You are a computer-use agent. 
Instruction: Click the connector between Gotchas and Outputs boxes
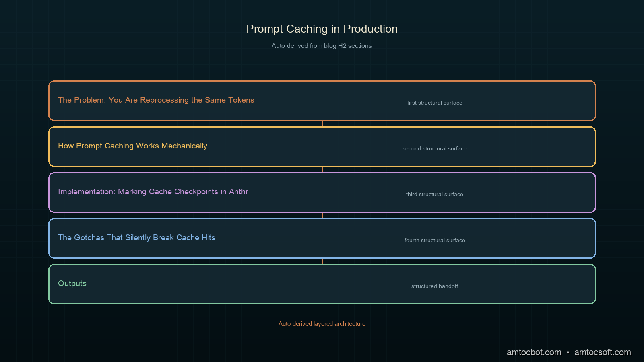(322, 261)
